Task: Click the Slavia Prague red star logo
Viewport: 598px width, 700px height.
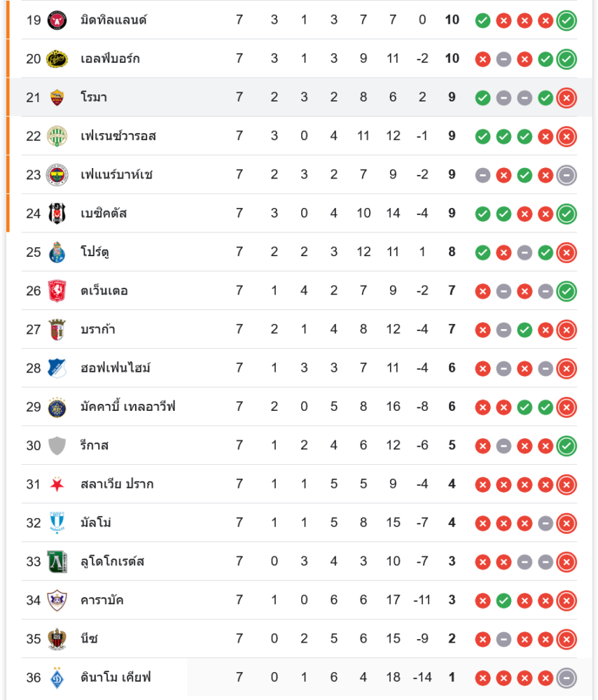Action: 57,484
